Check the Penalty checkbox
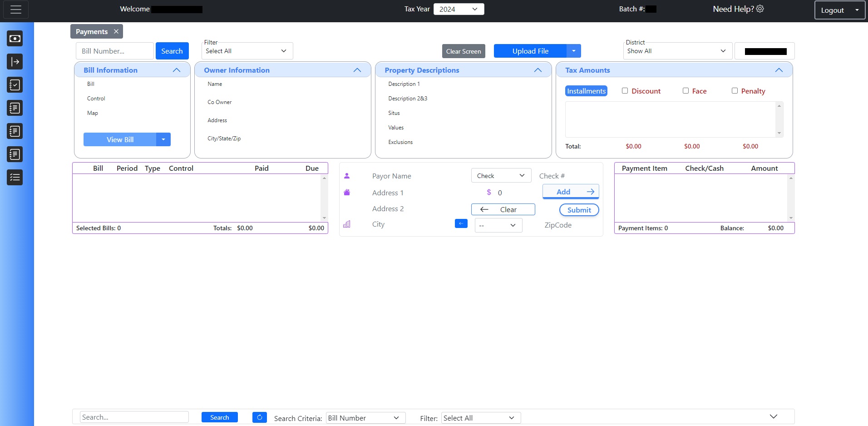This screenshot has height=426, width=868. (735, 91)
